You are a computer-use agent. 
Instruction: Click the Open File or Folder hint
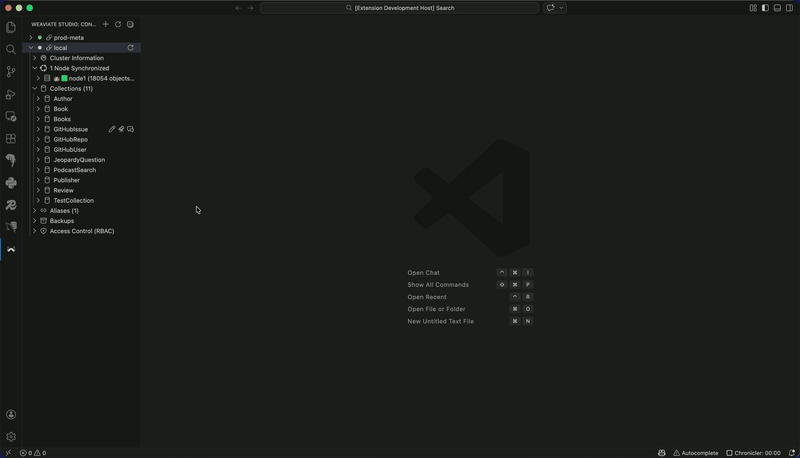coord(436,309)
